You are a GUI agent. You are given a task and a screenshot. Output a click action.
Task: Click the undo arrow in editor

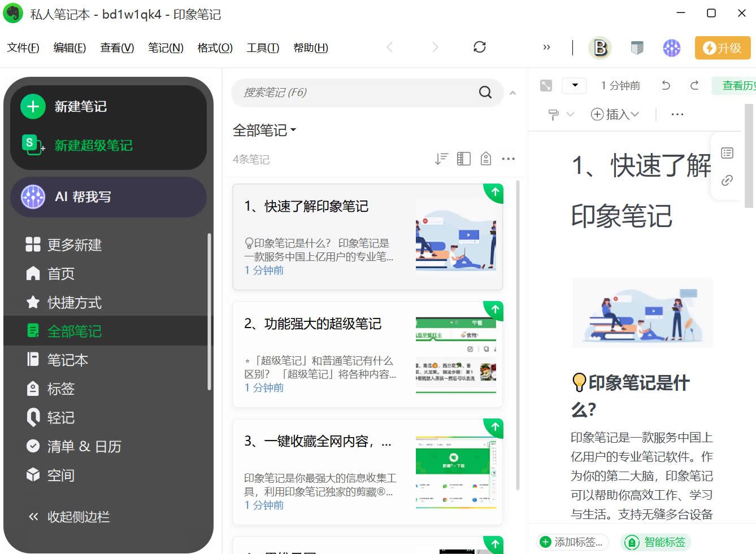pos(666,85)
